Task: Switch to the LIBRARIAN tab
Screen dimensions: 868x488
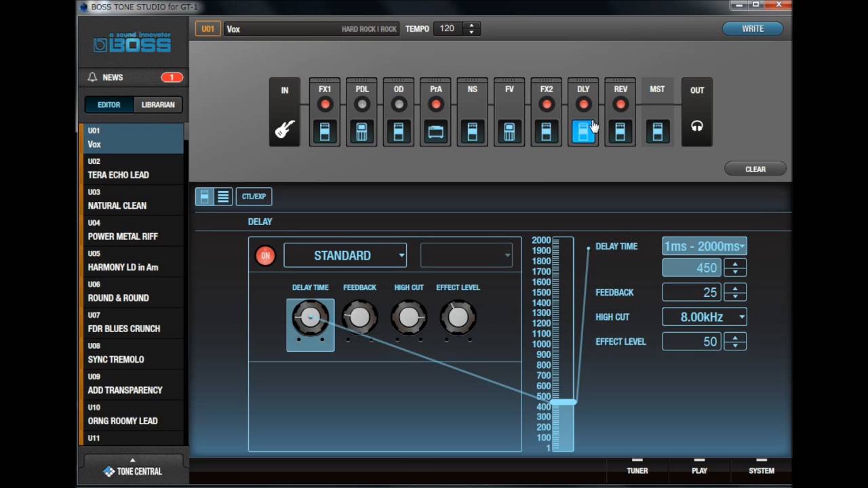Action: click(158, 104)
